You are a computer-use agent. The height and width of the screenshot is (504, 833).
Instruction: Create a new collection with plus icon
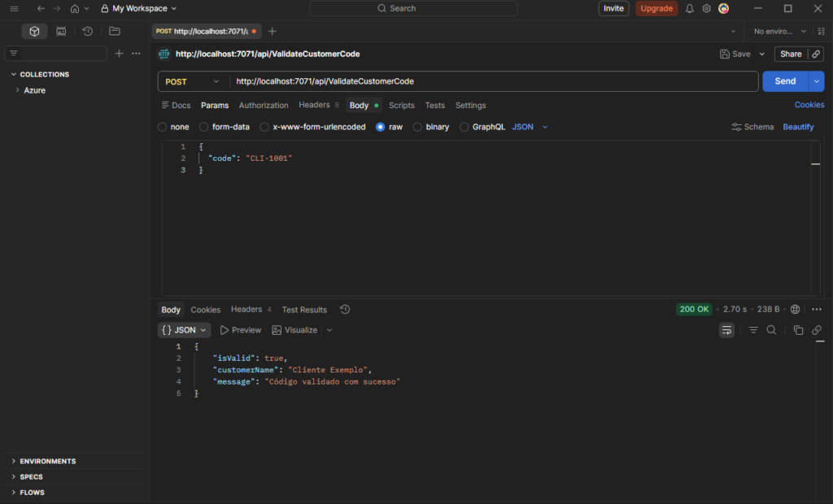[119, 52]
